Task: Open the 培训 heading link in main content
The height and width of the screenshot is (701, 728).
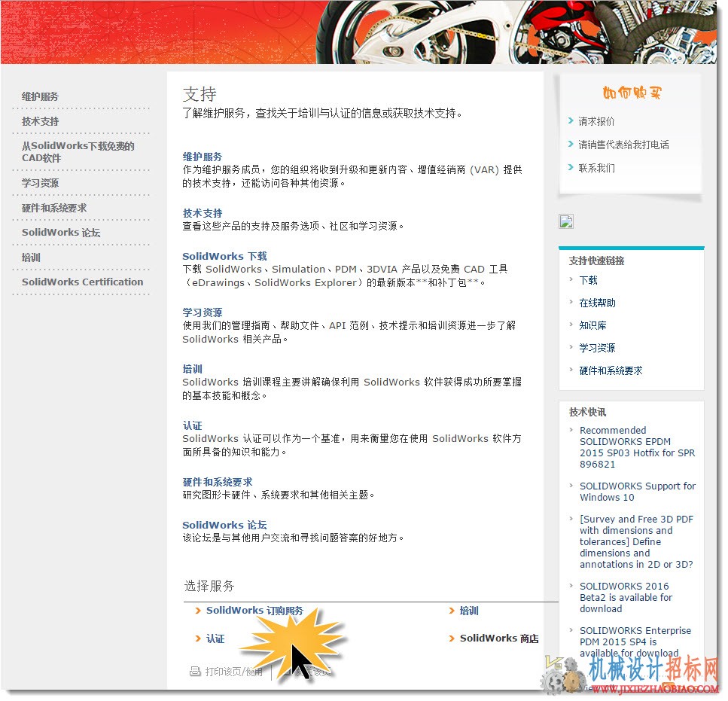Action: 192,370
